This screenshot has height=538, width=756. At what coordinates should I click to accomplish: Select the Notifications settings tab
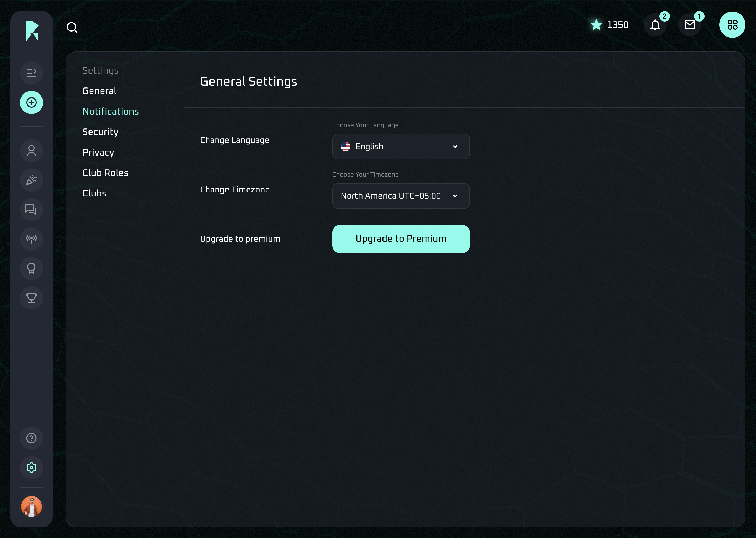pyautogui.click(x=111, y=111)
